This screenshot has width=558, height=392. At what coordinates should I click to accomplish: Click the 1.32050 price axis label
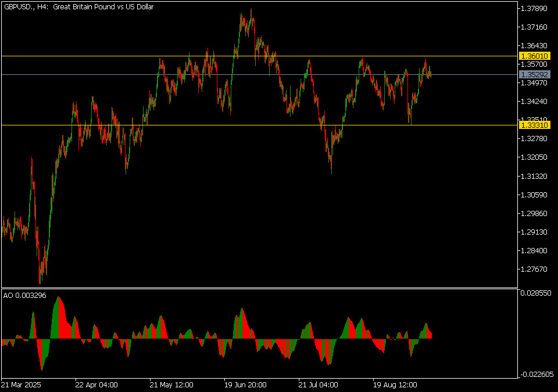(x=534, y=157)
